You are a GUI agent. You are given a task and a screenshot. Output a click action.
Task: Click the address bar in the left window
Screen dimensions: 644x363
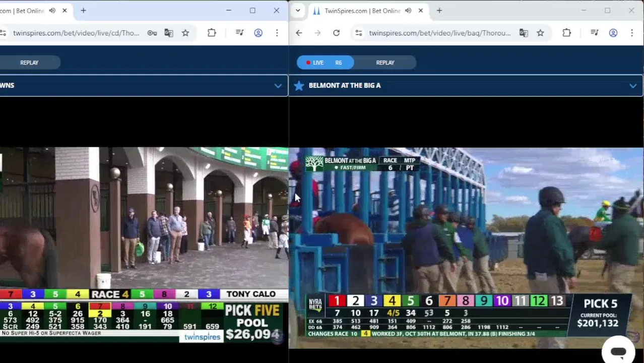coord(76,33)
